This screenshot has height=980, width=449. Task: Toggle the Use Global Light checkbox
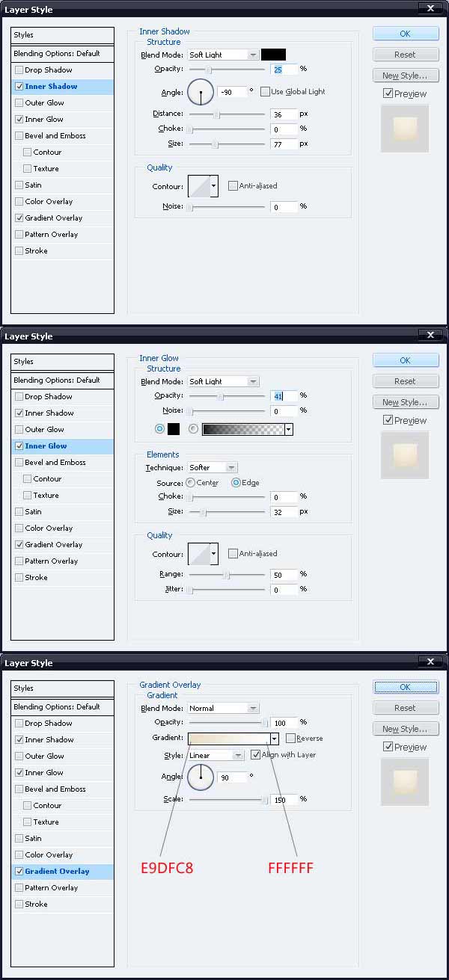tap(265, 92)
